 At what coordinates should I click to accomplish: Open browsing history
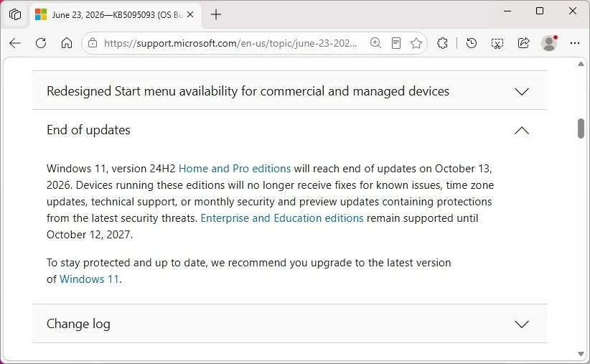coord(471,43)
